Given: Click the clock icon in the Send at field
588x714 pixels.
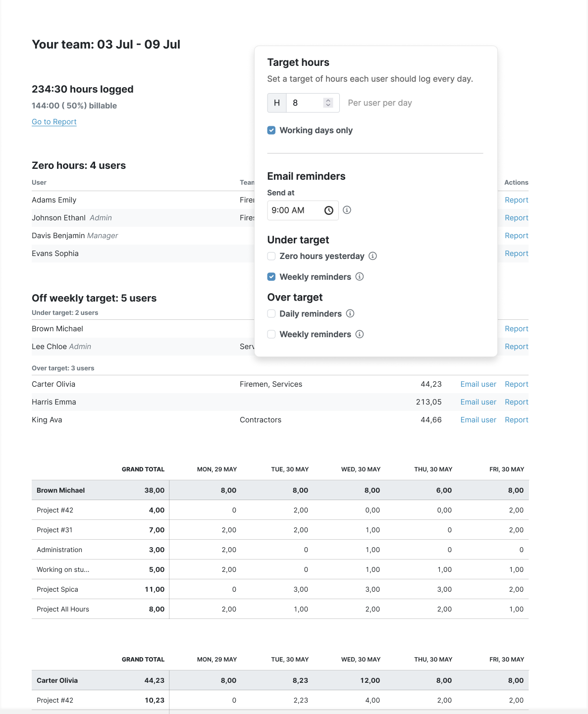Looking at the screenshot, I should click(x=328, y=210).
